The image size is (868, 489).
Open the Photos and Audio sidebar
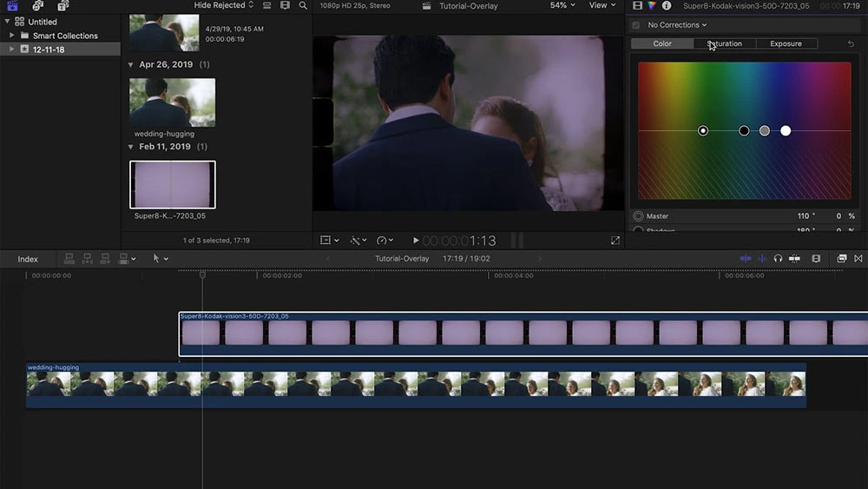(37, 5)
